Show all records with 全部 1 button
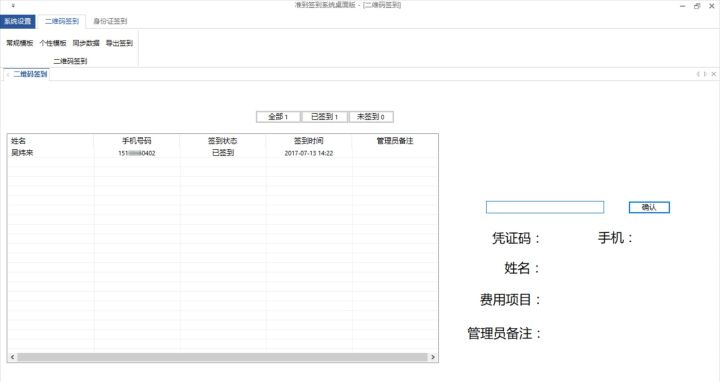720x382 pixels. [x=278, y=117]
